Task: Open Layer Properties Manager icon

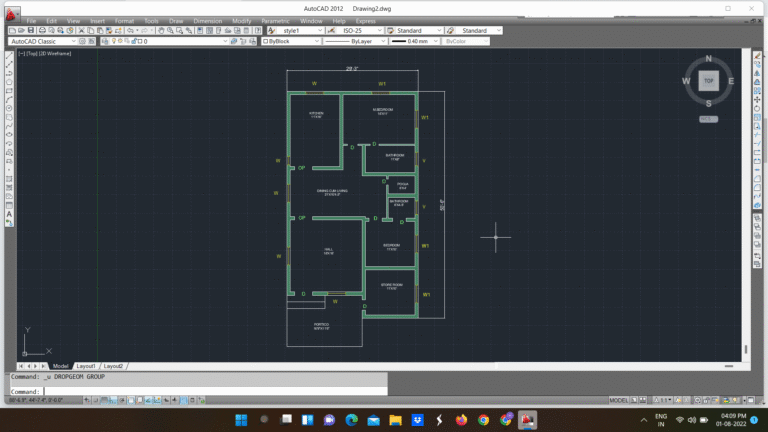Action: tap(105, 41)
